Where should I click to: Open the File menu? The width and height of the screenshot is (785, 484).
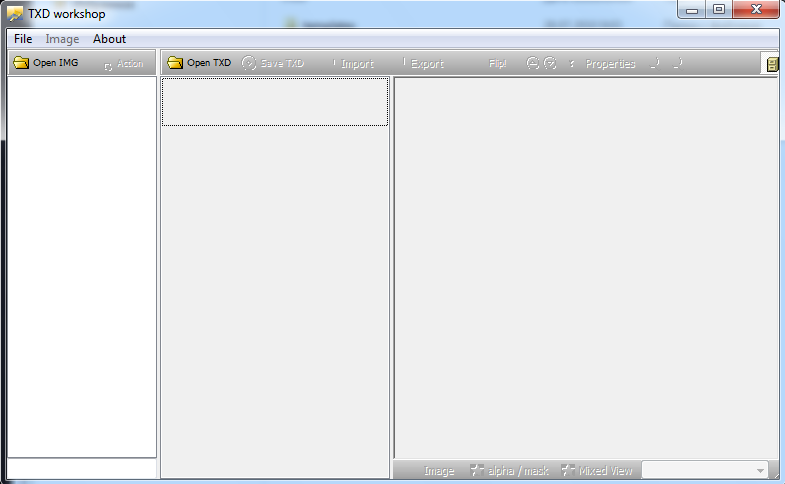[x=23, y=39]
